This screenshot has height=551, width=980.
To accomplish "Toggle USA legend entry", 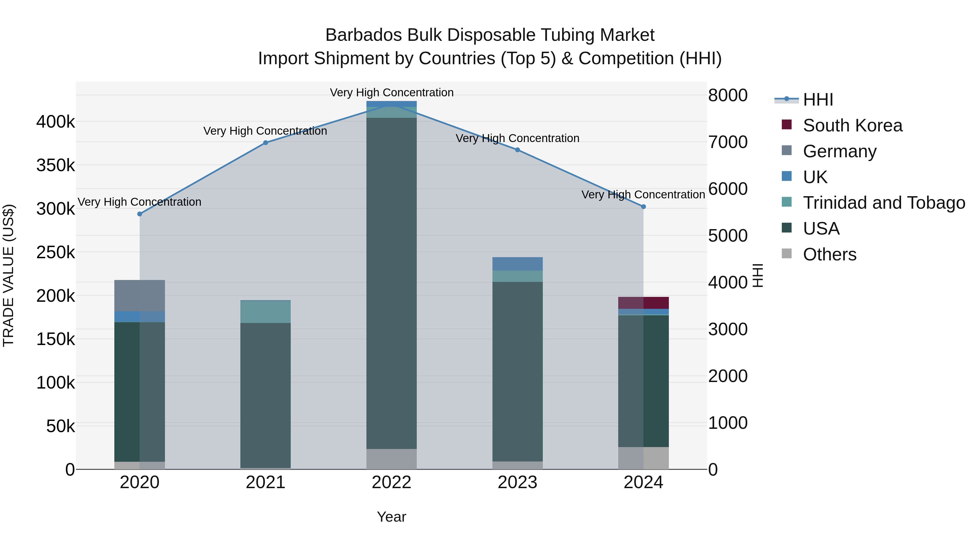I will click(810, 229).
